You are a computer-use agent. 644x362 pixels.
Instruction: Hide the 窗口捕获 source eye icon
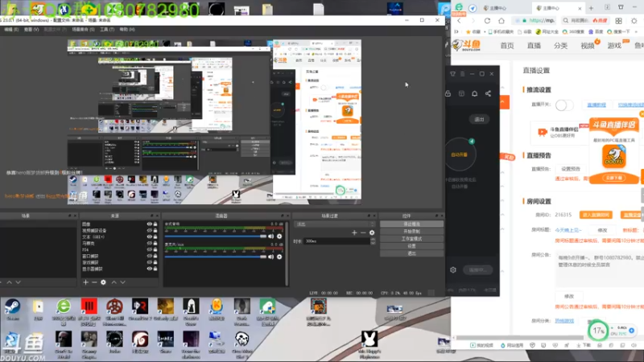(150, 256)
